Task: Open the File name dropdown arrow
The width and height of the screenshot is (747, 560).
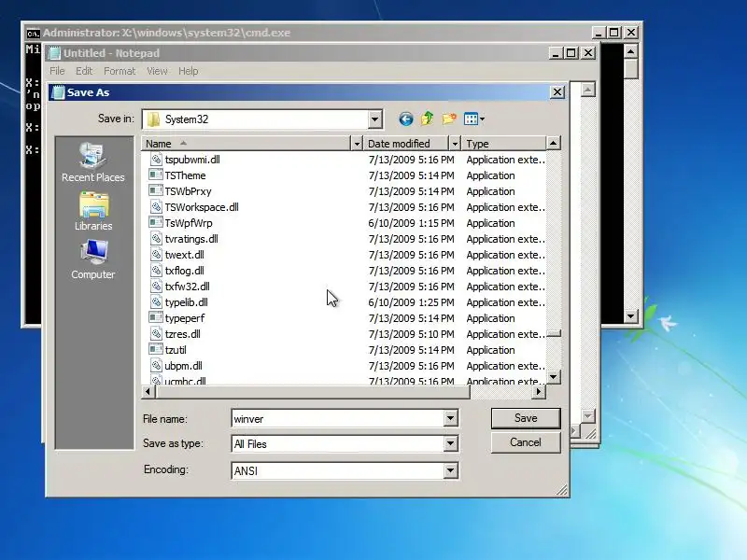Action: tap(450, 418)
